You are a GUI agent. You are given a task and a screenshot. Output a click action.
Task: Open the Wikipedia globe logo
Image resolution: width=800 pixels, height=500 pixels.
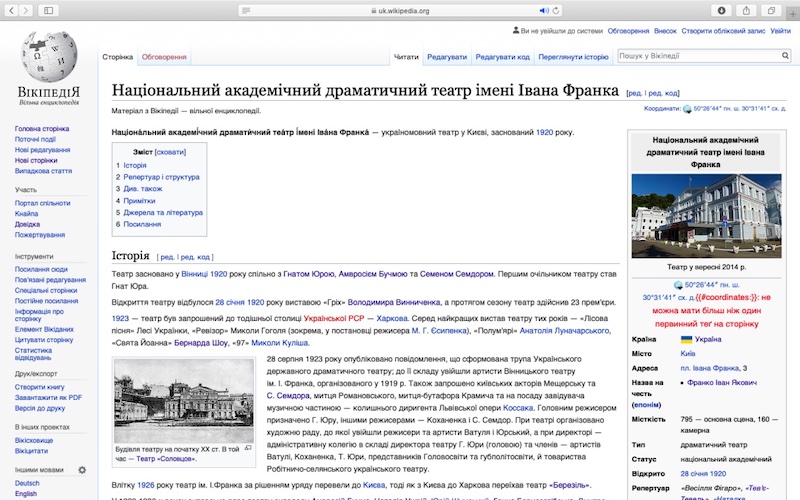tap(49, 57)
